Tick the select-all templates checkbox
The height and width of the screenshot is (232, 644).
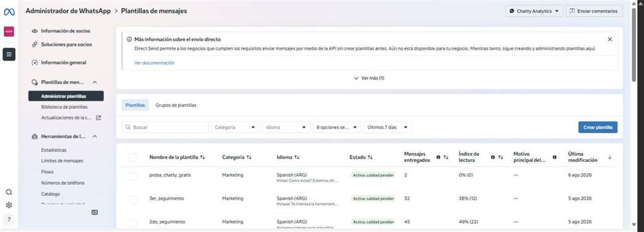133,157
